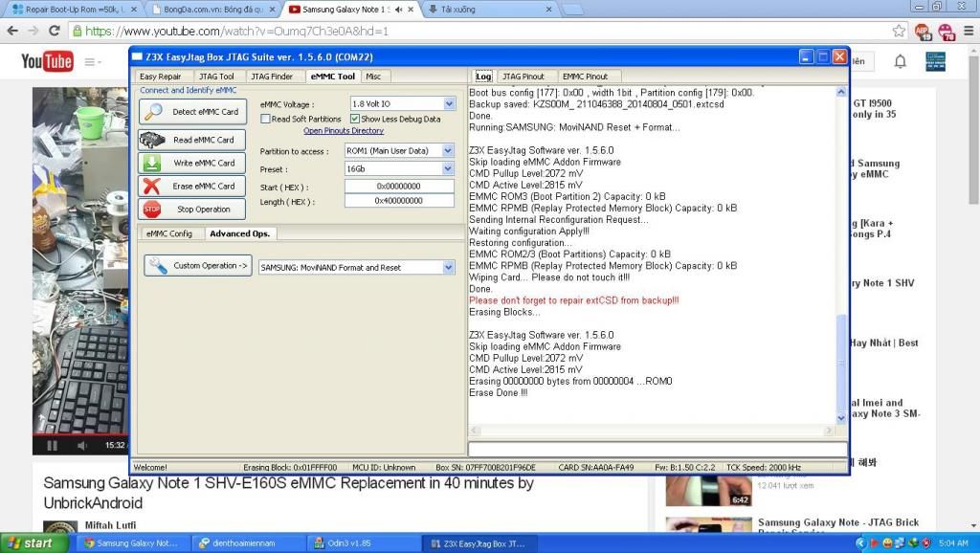Image resolution: width=980 pixels, height=553 pixels.
Task: Click log panel scroll up arrow
Action: 841,93
